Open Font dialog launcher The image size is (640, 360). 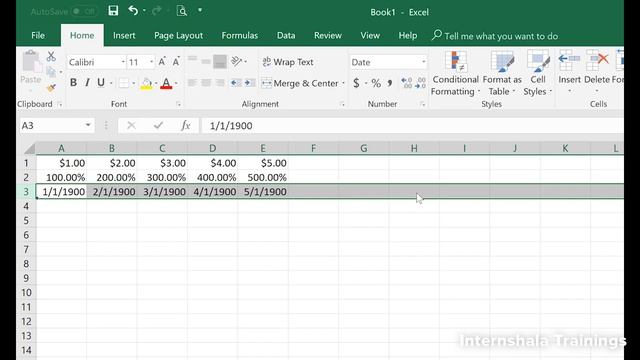click(x=178, y=104)
